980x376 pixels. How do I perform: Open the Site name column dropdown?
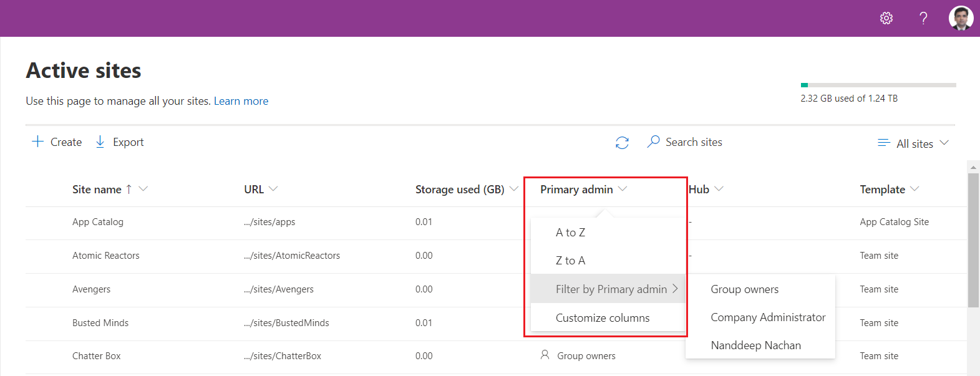click(143, 189)
